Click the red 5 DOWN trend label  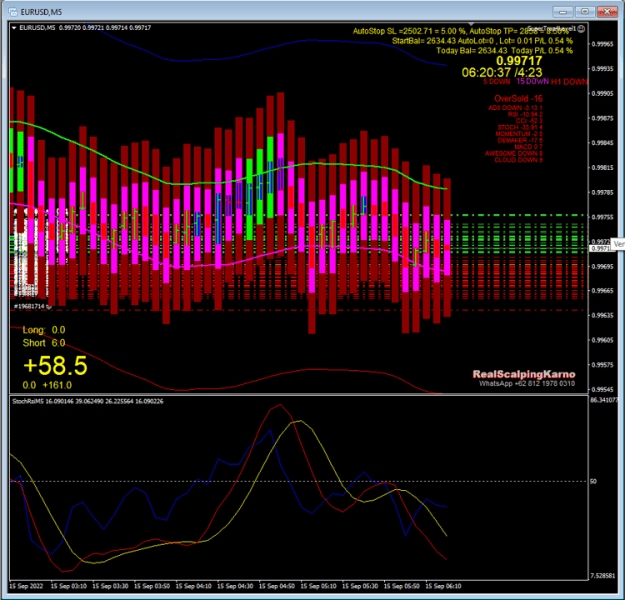click(x=497, y=82)
